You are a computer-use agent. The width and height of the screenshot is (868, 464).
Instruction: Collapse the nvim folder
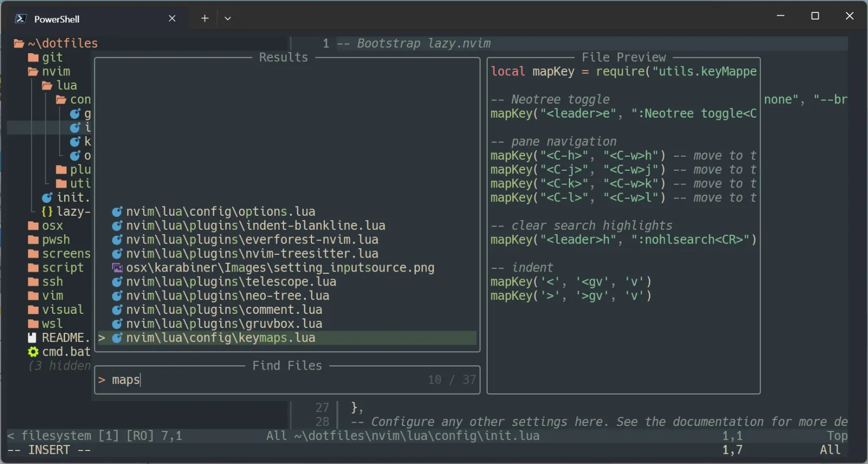click(x=49, y=72)
